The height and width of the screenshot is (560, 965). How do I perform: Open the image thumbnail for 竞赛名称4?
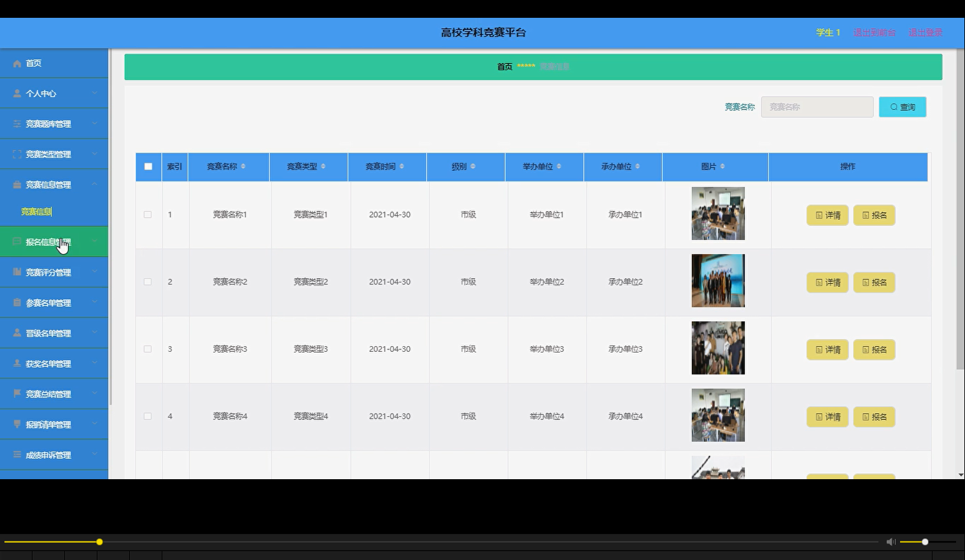coord(718,415)
